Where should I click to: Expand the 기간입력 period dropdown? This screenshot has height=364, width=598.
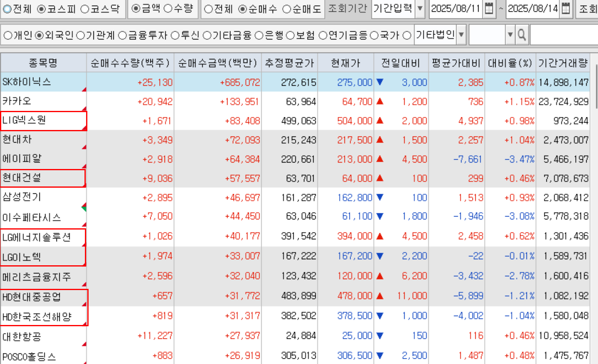[x=420, y=9]
